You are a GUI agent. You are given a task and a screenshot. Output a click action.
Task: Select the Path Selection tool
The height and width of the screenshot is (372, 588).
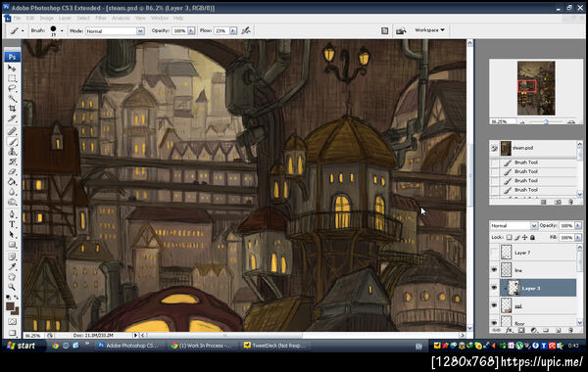point(12,235)
